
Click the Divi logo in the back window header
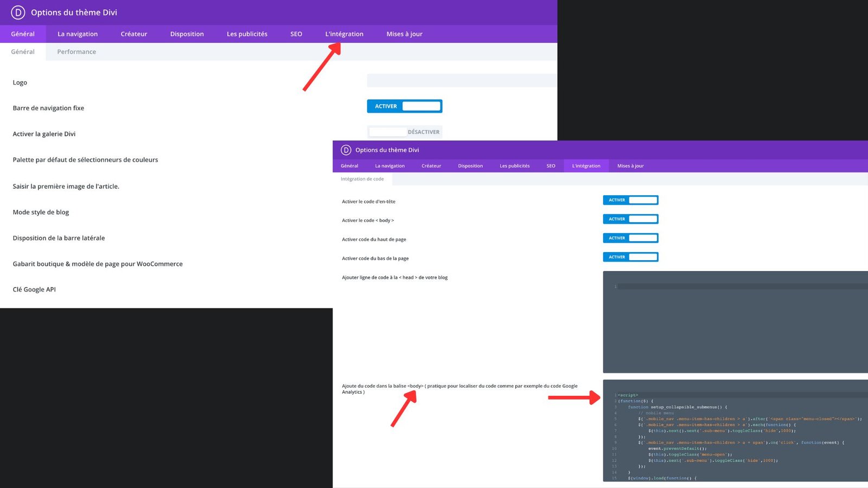18,12
